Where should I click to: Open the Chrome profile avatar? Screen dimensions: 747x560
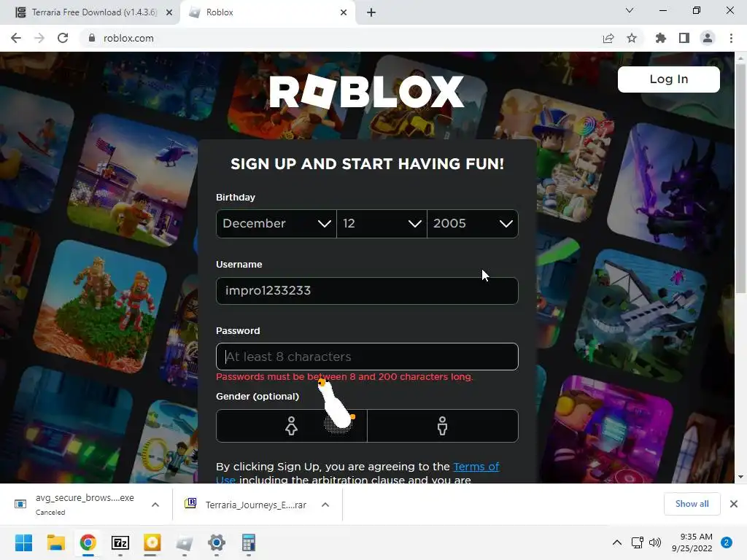point(708,38)
